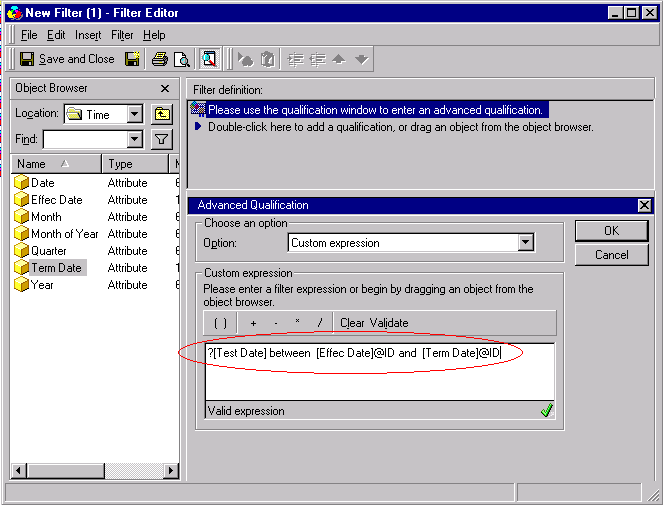Click the plus operator button
Viewport: 663px width, 505px height.
tap(253, 323)
